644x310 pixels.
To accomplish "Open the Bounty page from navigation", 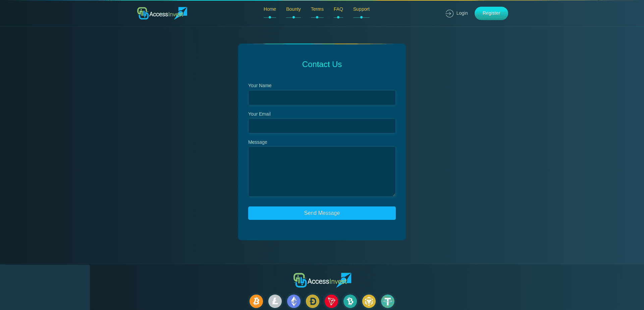I will coord(293,9).
